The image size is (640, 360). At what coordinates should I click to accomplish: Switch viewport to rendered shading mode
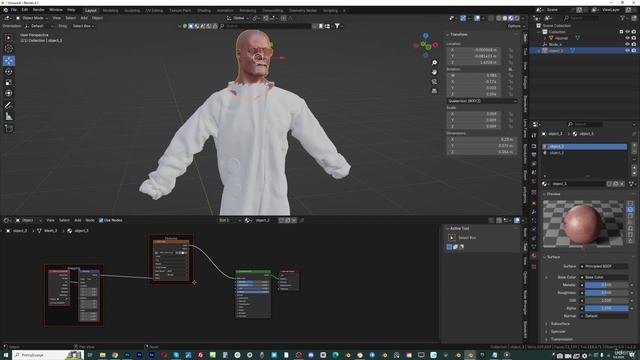[517, 18]
